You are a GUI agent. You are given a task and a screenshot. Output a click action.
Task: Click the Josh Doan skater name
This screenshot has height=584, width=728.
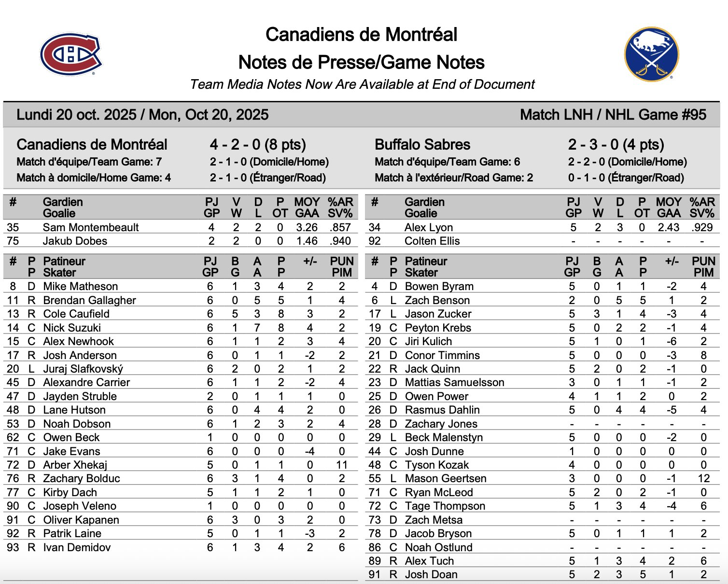click(x=431, y=574)
